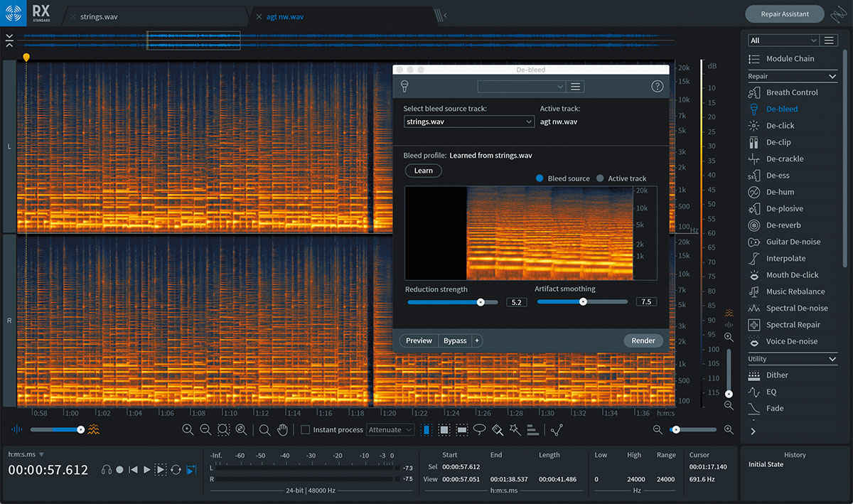
Task: Collapse the Repair module section
Action: coord(832,76)
